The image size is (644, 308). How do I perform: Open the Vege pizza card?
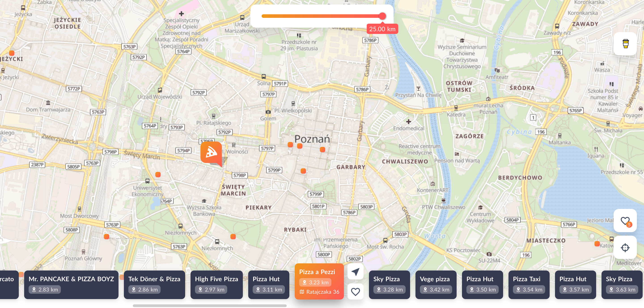pyautogui.click(x=436, y=284)
